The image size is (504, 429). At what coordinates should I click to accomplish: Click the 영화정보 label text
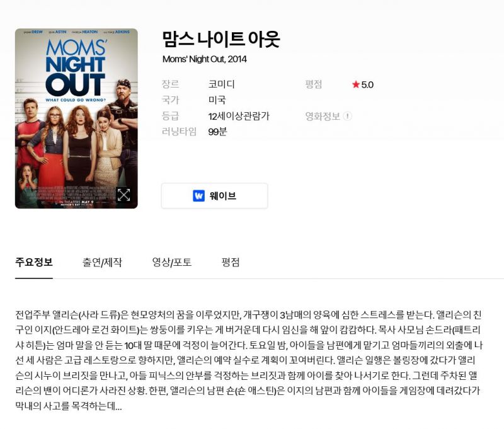pyautogui.click(x=323, y=116)
